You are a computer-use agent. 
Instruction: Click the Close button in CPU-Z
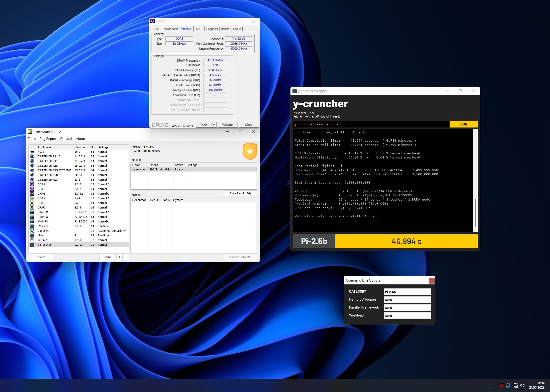coord(248,125)
